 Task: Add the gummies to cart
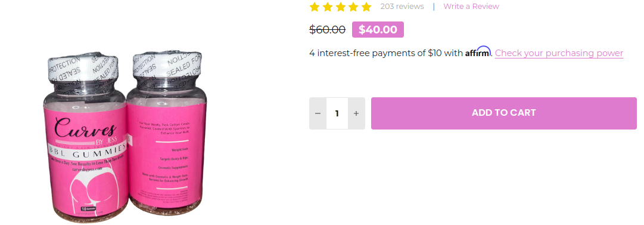point(504,113)
